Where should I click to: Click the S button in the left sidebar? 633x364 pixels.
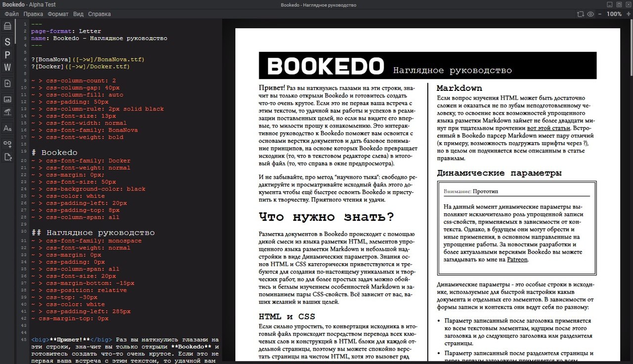(7, 41)
